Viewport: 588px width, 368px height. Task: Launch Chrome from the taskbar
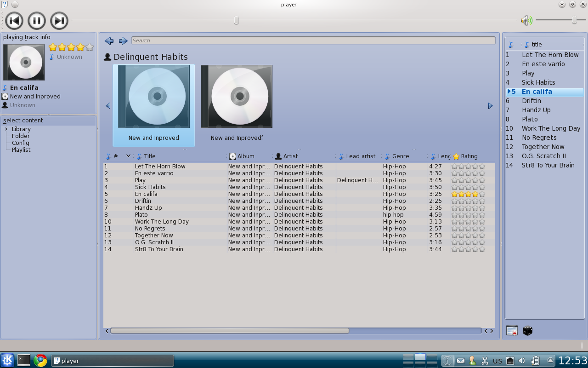point(40,360)
